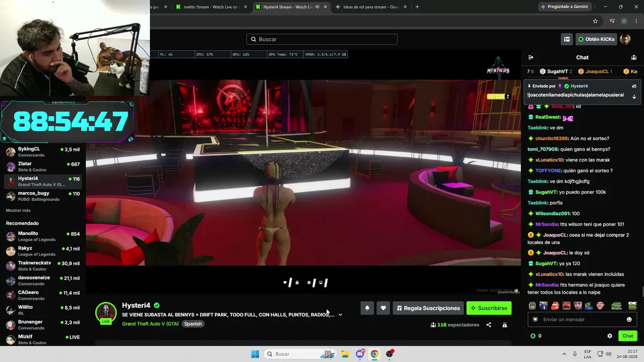This screenshot has width=644, height=362.
Task: Open Mizkif recommended channel
Action: click(x=43, y=339)
